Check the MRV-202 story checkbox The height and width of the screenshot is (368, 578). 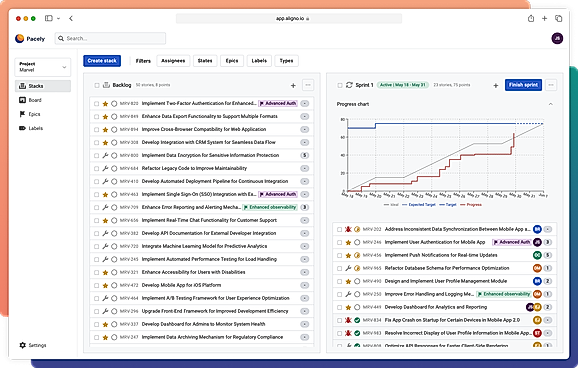click(x=339, y=229)
